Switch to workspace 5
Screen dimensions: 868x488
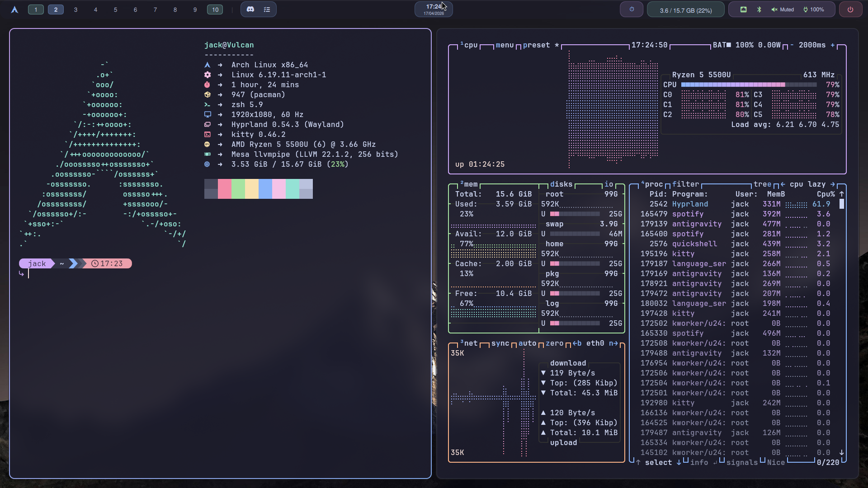tap(115, 9)
